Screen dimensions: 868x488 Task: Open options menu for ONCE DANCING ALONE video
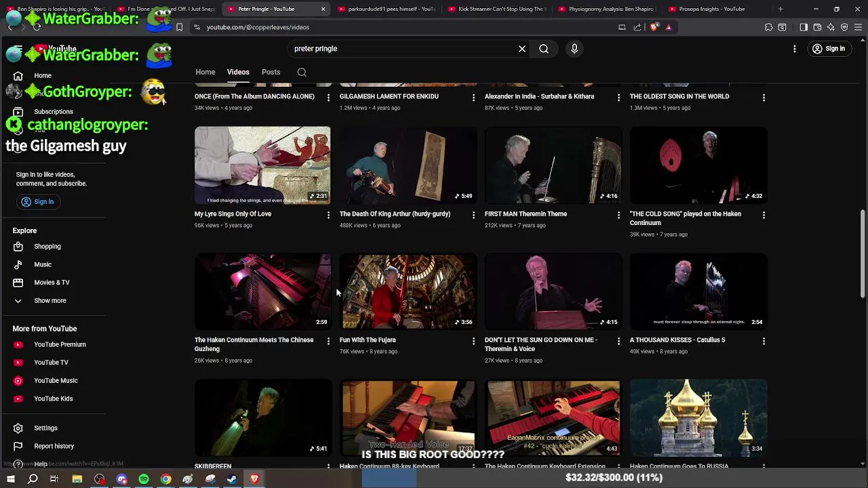coord(328,98)
